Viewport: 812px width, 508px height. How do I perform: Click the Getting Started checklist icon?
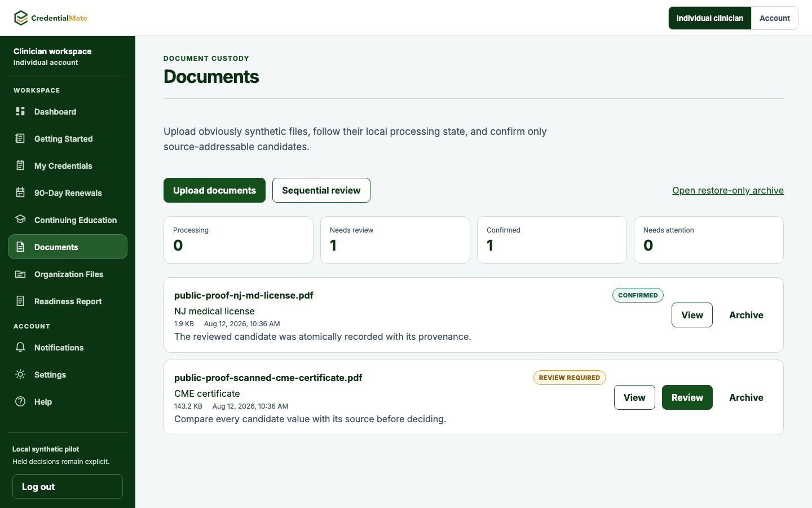[x=20, y=138]
